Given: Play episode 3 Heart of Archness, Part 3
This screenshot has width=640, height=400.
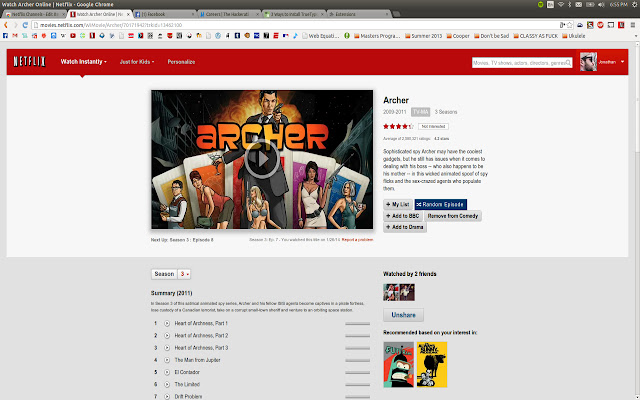Looking at the screenshot, I should tap(167, 348).
